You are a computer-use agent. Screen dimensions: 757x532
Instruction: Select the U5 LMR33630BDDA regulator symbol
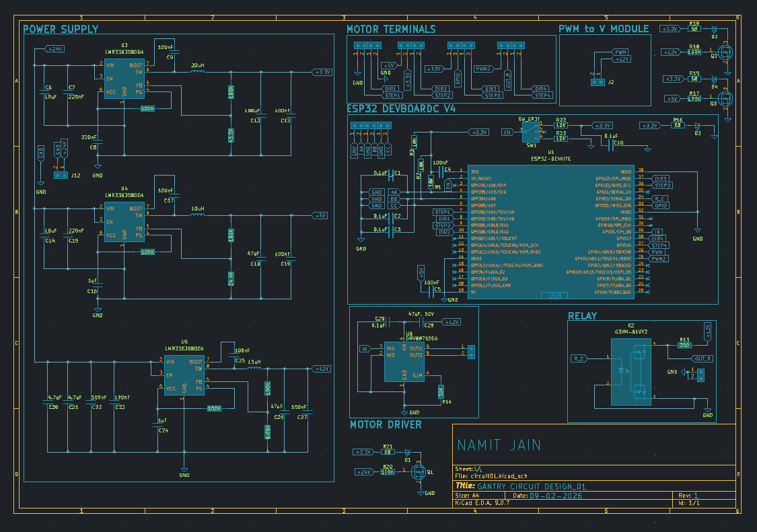click(x=184, y=375)
